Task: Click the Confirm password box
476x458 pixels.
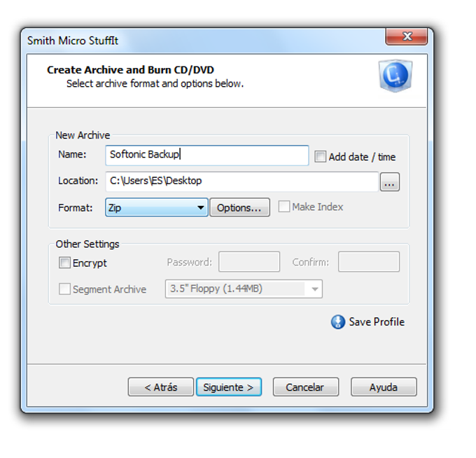Action: 369,261
